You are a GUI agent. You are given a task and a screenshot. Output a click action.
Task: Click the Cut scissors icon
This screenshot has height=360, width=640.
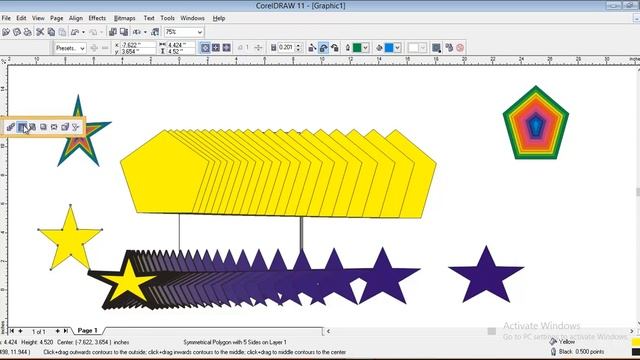tap(40, 32)
